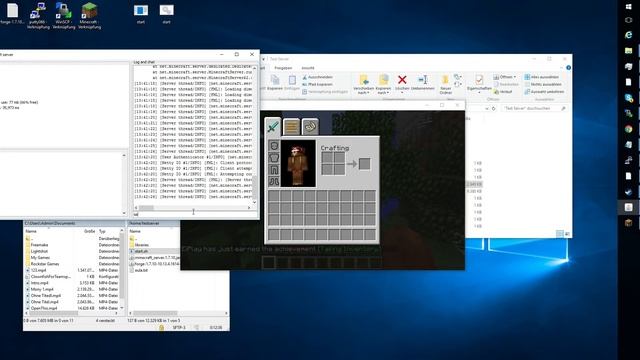Open the Windows Start button in taskbar

click(629, 6)
